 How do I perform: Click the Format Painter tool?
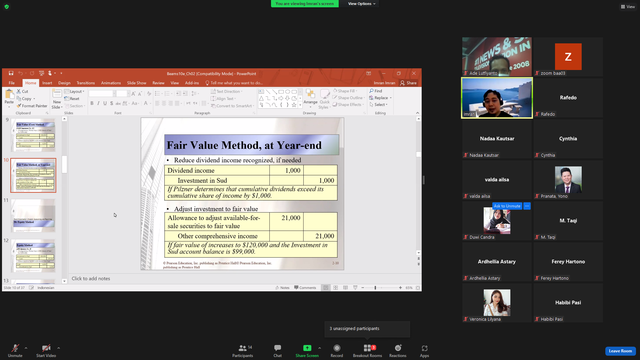tap(32, 106)
